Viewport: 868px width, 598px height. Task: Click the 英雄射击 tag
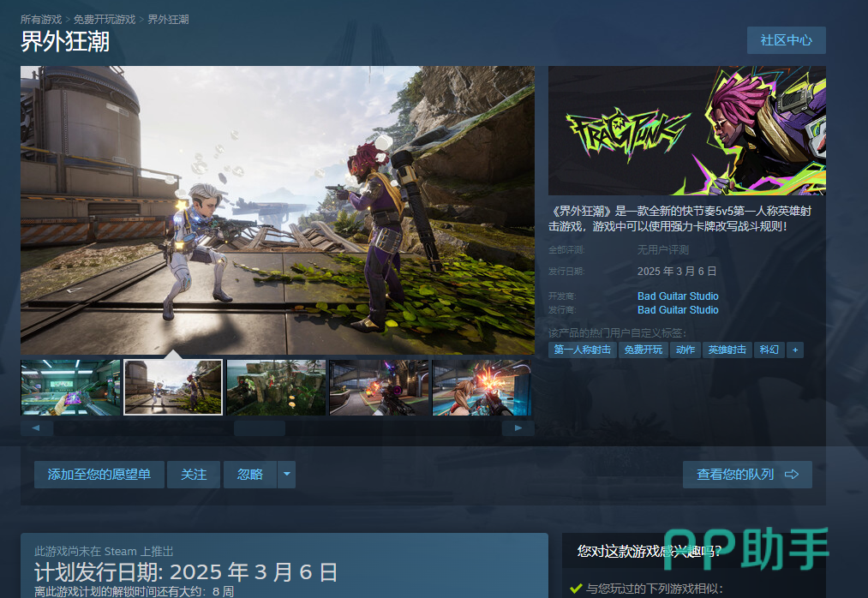coord(727,350)
